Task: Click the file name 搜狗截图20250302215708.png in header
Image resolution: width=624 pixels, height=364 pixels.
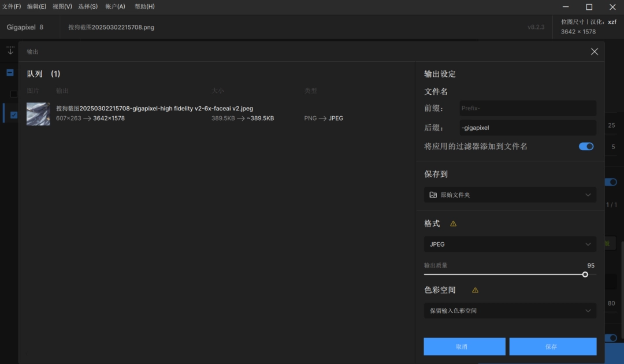Action: 111,28
